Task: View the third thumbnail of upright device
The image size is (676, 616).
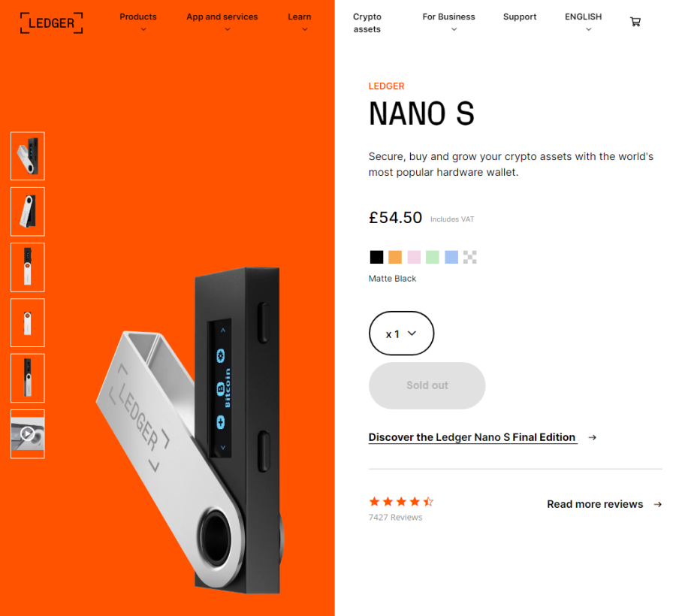Action: pos(28,267)
